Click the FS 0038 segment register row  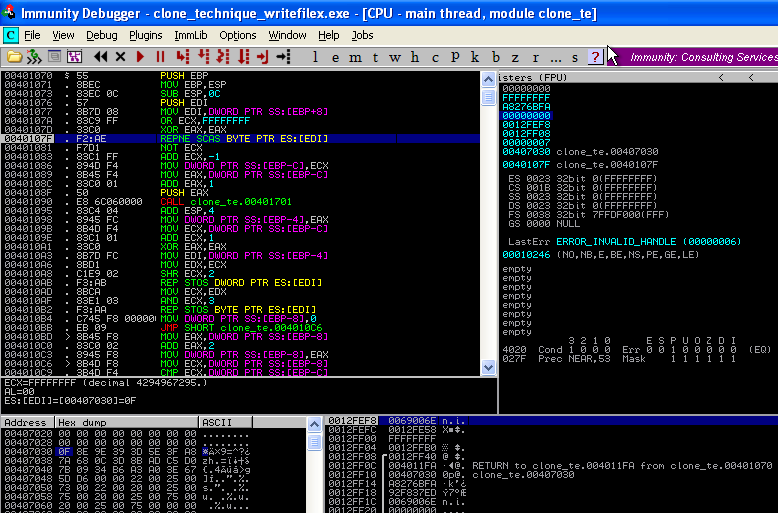pyautogui.click(x=588, y=215)
